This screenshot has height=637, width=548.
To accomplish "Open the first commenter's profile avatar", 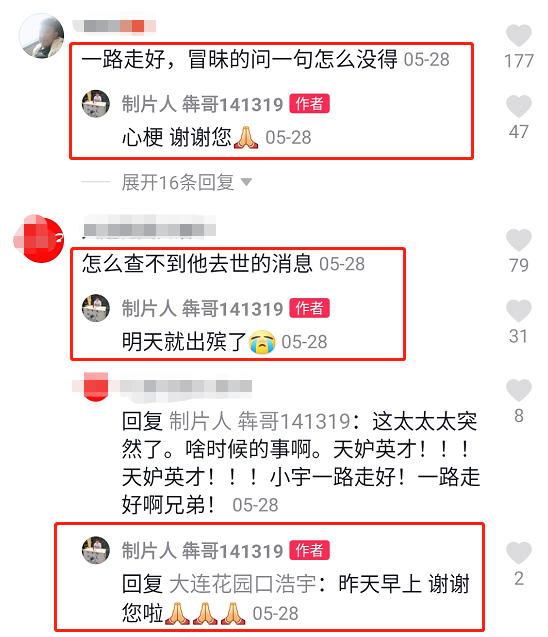I will point(41,36).
